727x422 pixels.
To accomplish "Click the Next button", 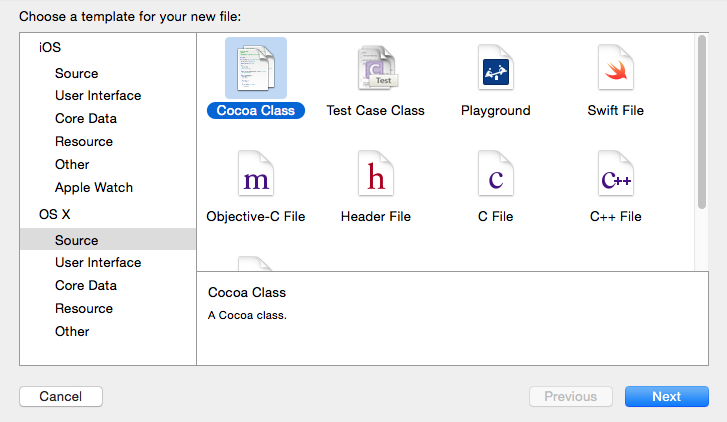I will [x=667, y=396].
